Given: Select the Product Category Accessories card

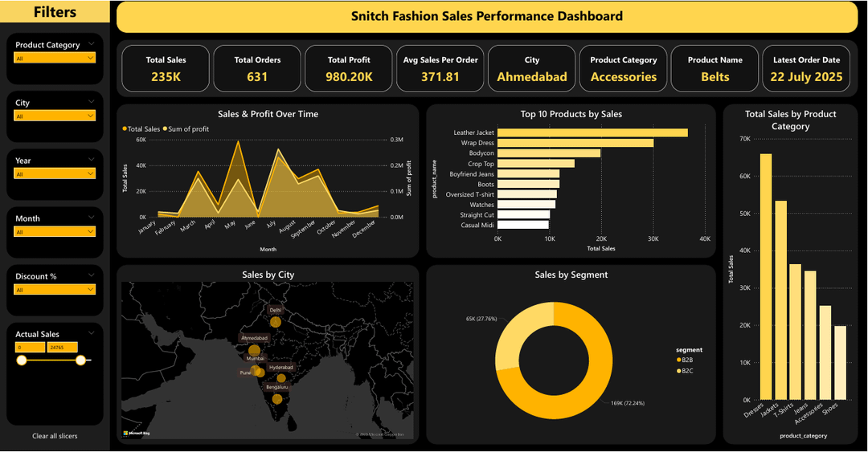Looking at the screenshot, I should point(624,68).
